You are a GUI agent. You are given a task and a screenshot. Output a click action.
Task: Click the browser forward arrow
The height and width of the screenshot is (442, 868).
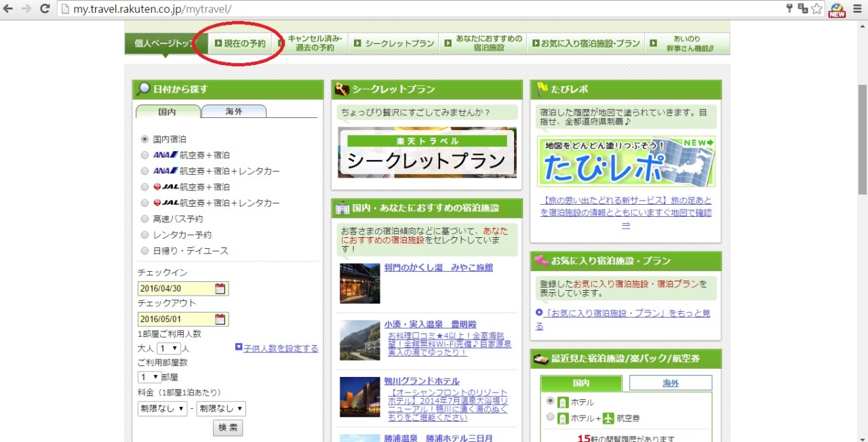point(26,9)
